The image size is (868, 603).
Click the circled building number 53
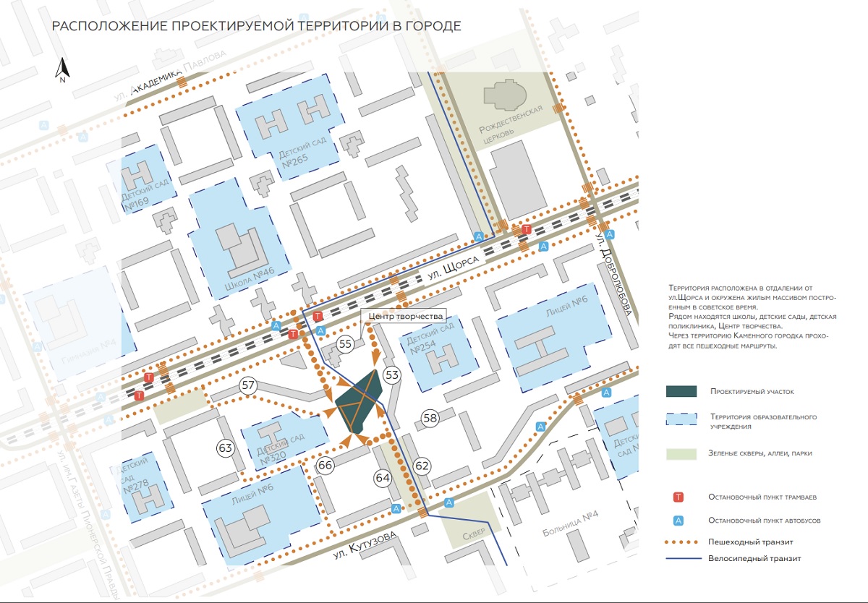392,375
